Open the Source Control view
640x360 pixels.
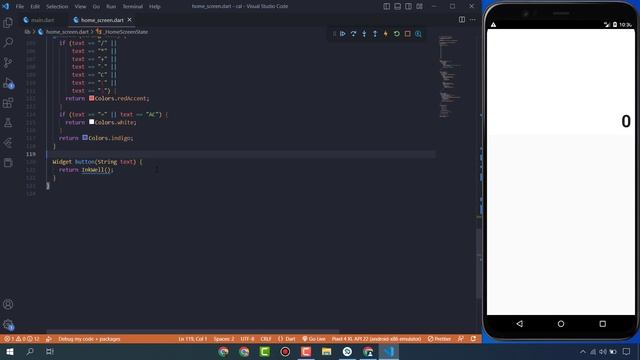click(8, 62)
